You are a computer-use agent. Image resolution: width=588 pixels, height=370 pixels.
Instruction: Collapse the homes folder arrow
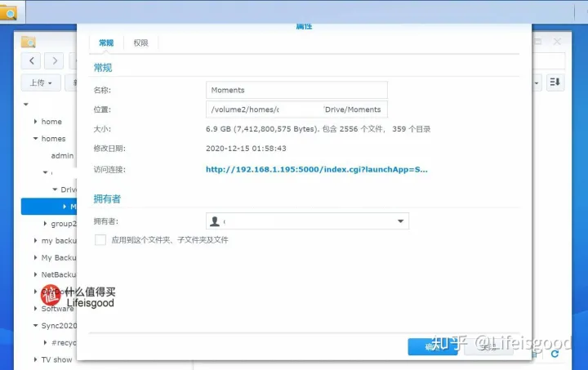[35, 138]
